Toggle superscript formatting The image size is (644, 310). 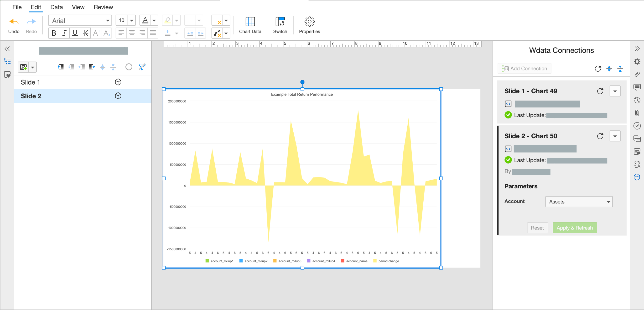tap(96, 33)
